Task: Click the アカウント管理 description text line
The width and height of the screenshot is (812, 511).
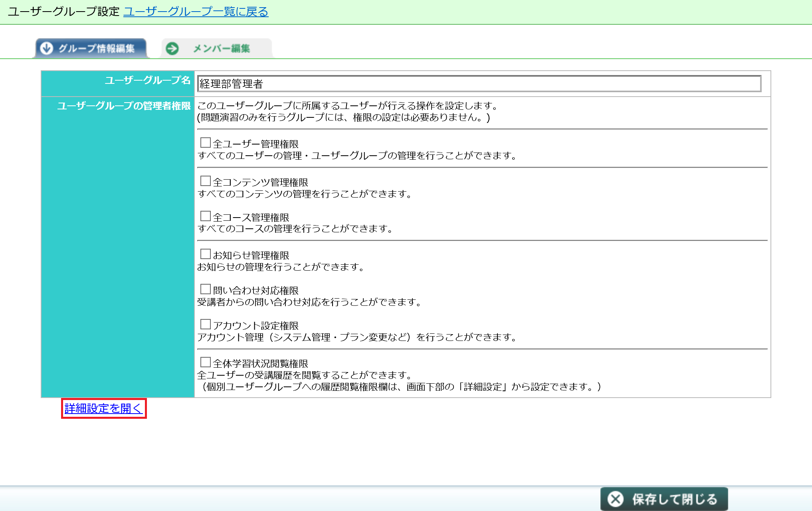Action: pyautogui.click(x=358, y=337)
